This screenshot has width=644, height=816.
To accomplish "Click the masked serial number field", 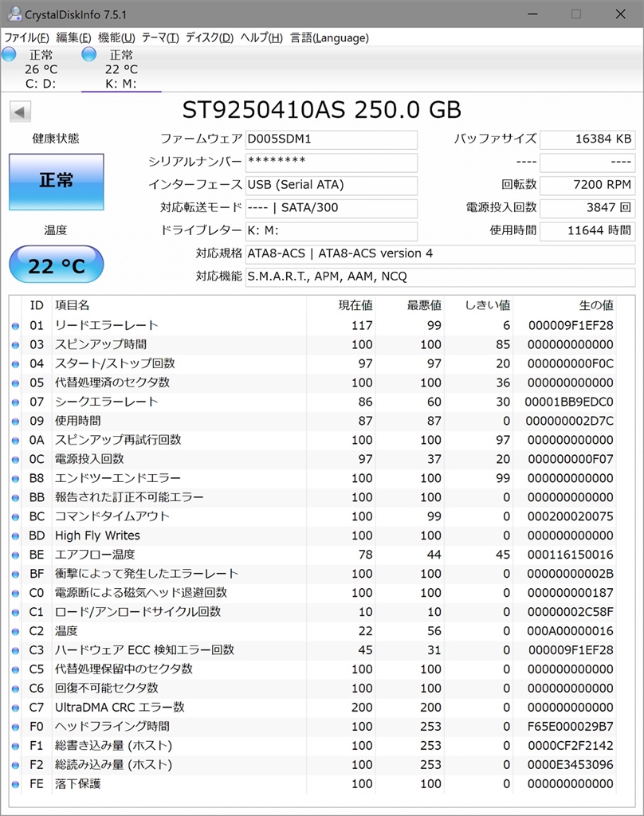I will [x=331, y=163].
